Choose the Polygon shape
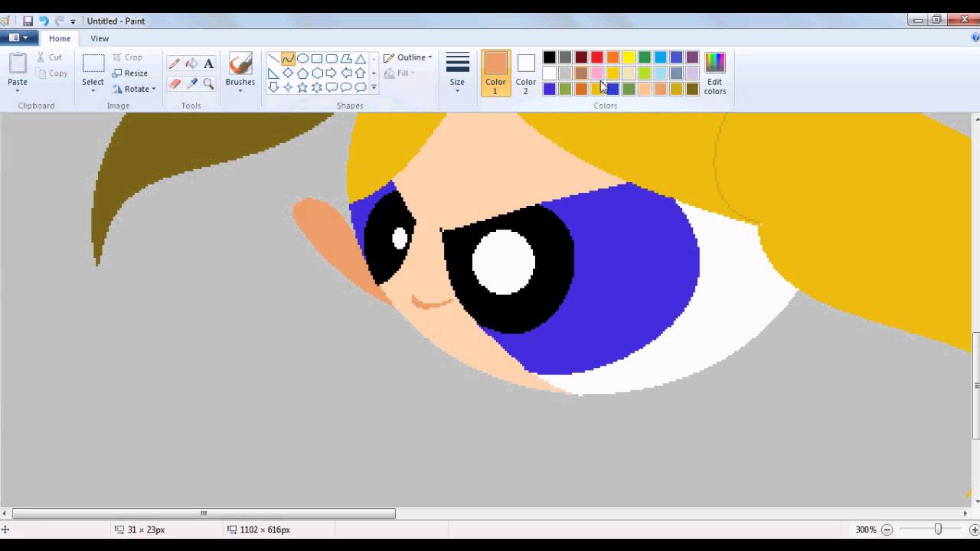The image size is (980, 551). pos(346,59)
